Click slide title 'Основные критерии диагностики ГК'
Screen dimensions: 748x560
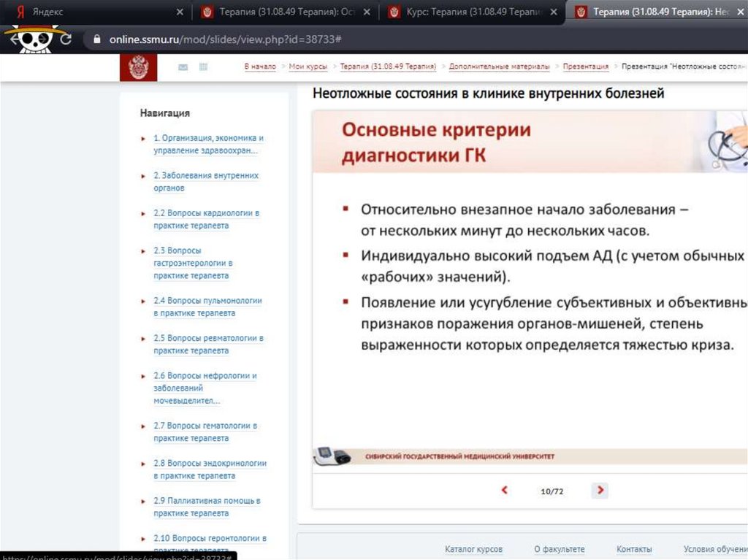coord(436,142)
